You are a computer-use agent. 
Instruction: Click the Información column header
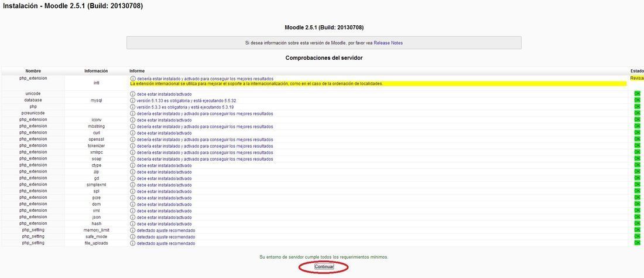tap(96, 71)
